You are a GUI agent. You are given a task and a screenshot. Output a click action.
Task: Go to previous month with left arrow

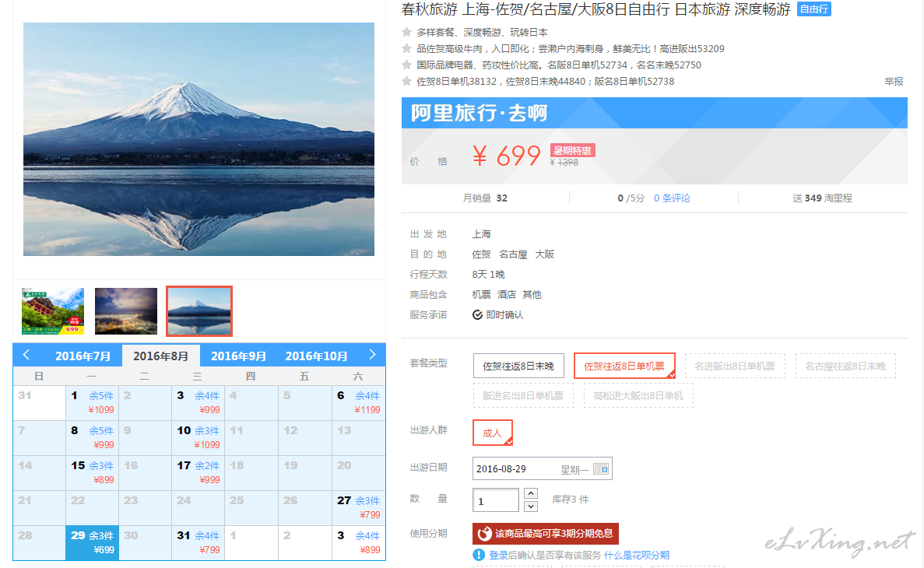(x=26, y=355)
